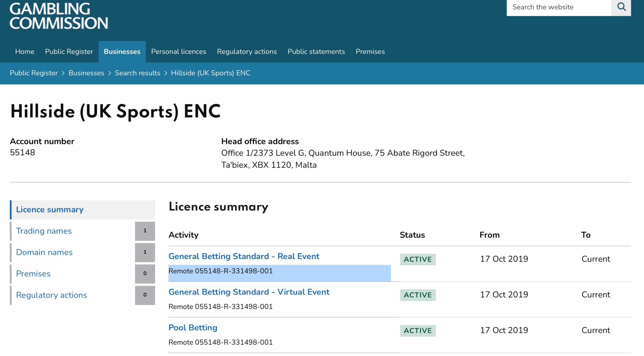The width and height of the screenshot is (644, 356).
Task: Go to Personal licences in navigation
Action: coord(178,51)
